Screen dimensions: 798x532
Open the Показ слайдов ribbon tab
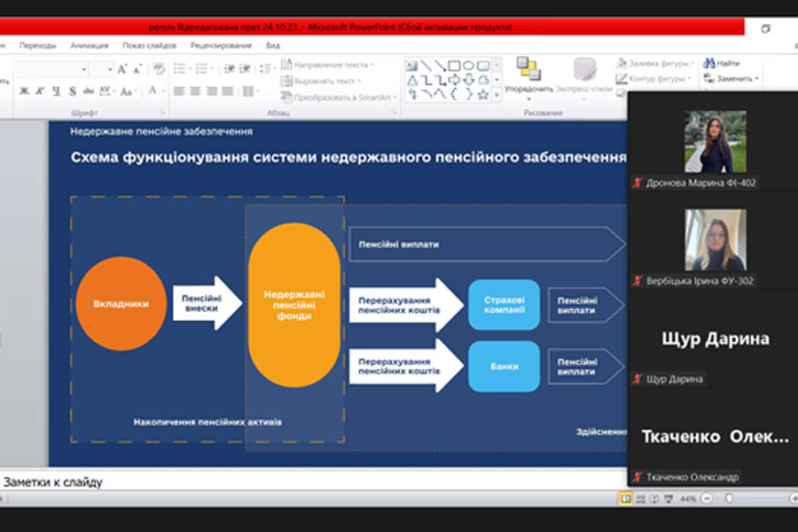point(150,45)
